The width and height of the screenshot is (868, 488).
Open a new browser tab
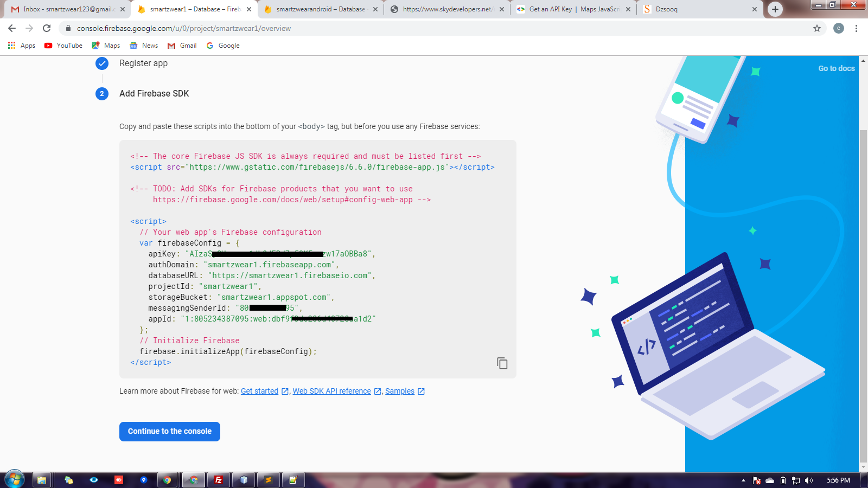pos(775,9)
